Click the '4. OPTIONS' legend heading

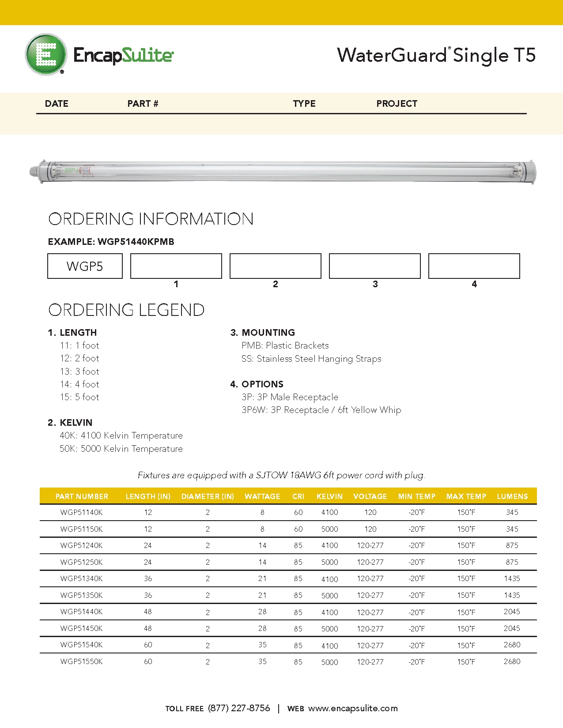[257, 384]
